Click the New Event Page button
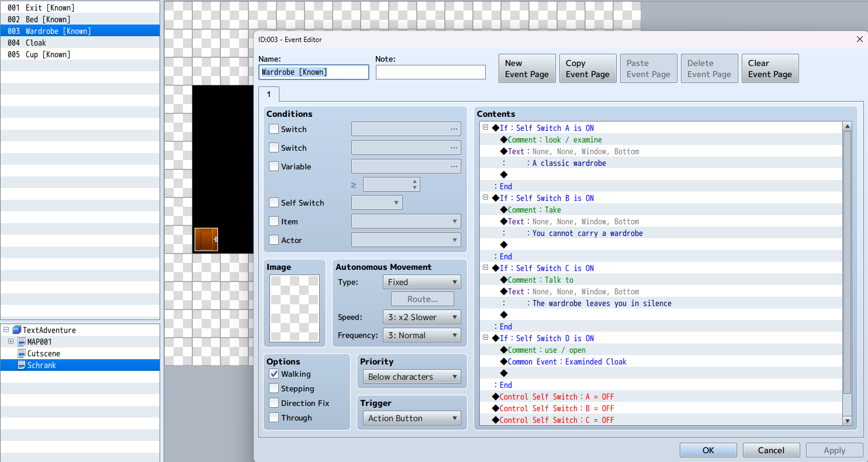868x462 pixels. pyautogui.click(x=527, y=69)
